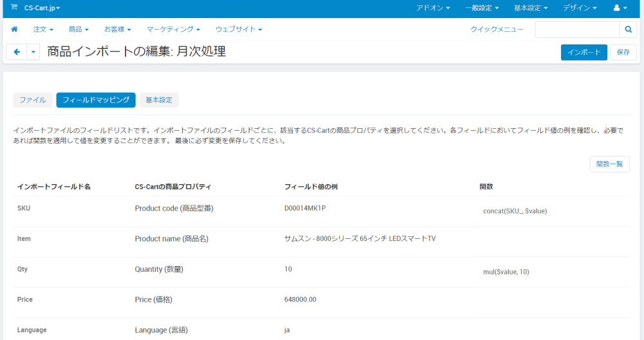Click the インポート button

click(x=583, y=52)
